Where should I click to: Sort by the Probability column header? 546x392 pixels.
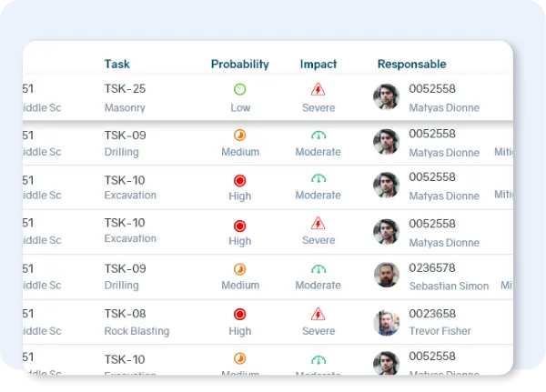(x=240, y=64)
